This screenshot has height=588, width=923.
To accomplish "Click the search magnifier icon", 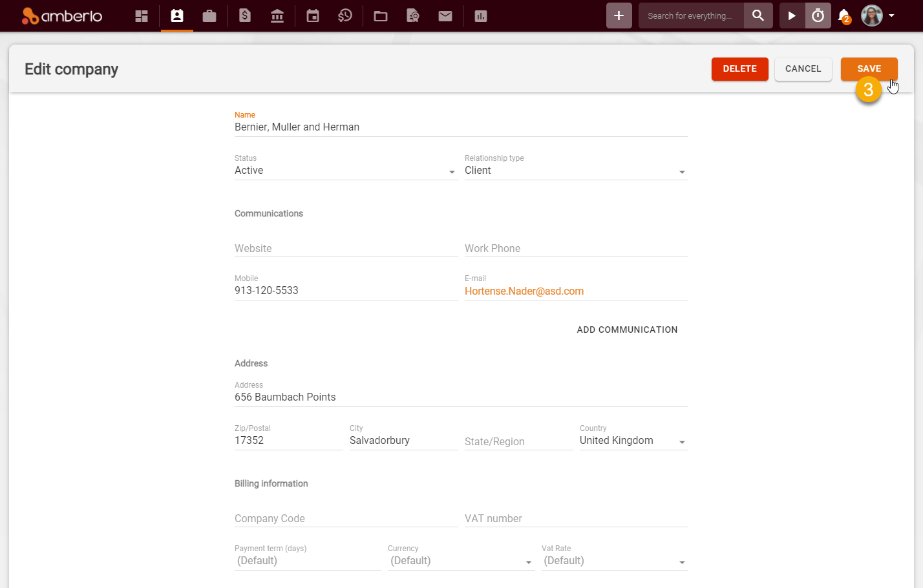I will point(758,16).
